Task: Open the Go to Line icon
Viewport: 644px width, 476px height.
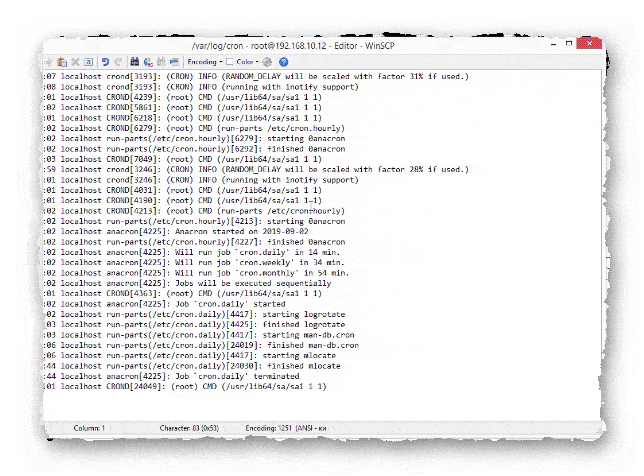Action: pyautogui.click(x=174, y=61)
